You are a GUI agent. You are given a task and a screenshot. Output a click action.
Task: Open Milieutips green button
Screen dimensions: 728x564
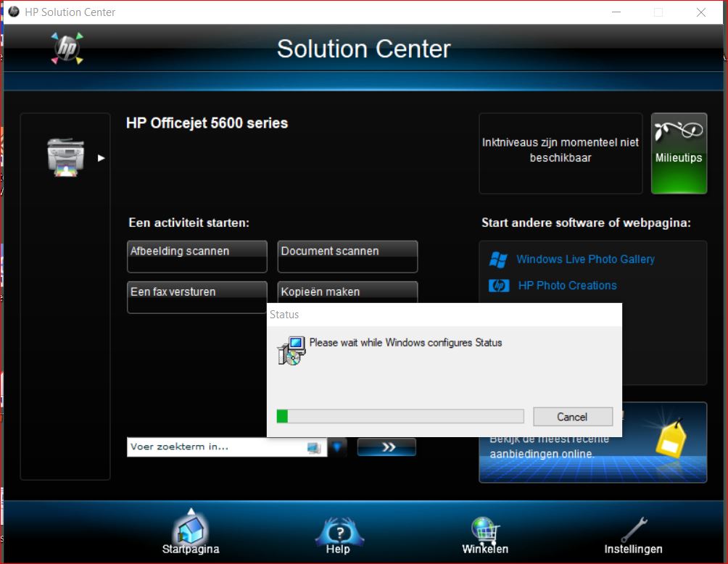(x=679, y=153)
